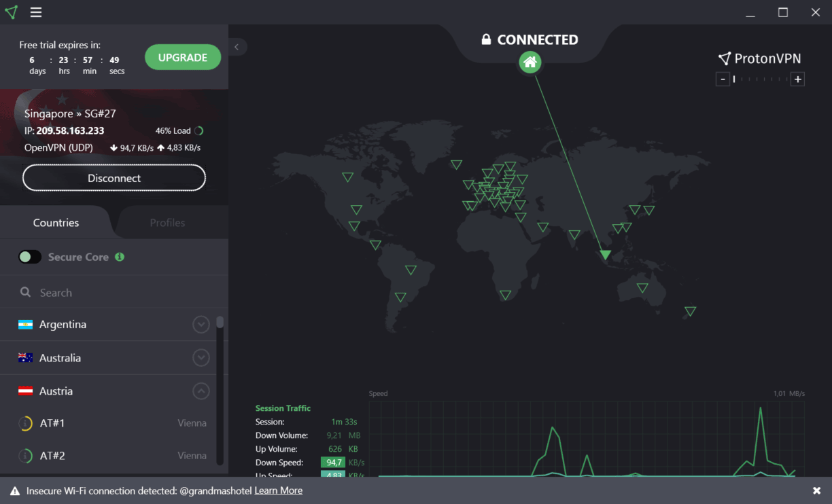Viewport: 832px width, 504px height.
Task: Click the Disconnect button
Action: coord(114,178)
